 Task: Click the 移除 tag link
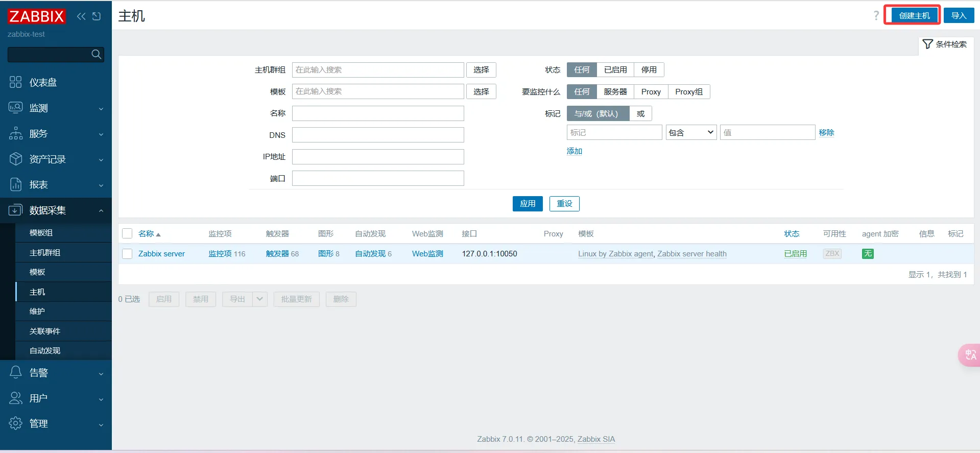pos(826,132)
